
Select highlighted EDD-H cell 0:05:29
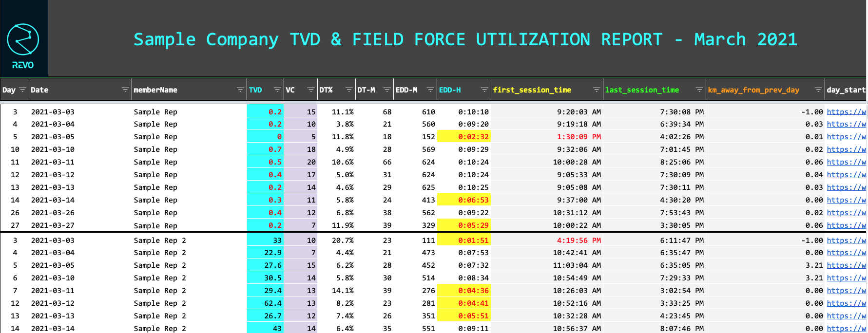pos(463,225)
